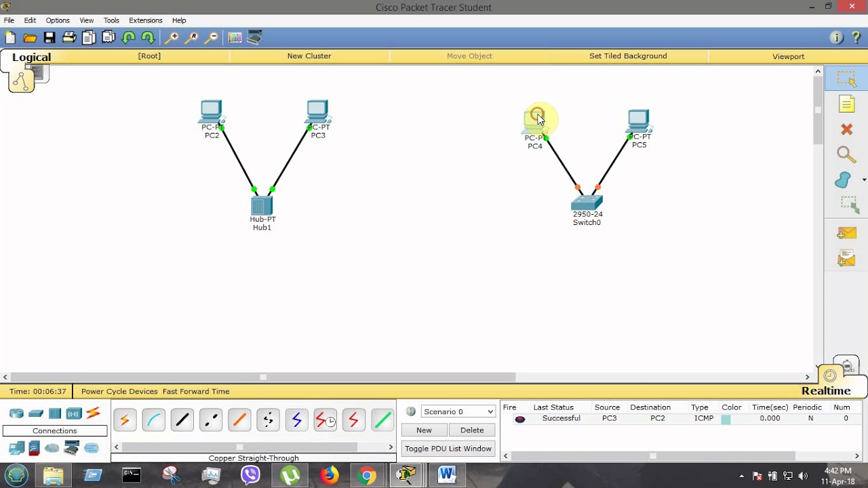Open the View menu
The image size is (868, 488).
(x=87, y=20)
